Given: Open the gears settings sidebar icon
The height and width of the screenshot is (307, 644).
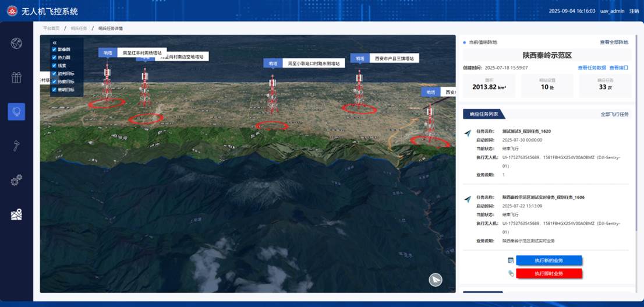Looking at the screenshot, I should pyautogui.click(x=16, y=180).
